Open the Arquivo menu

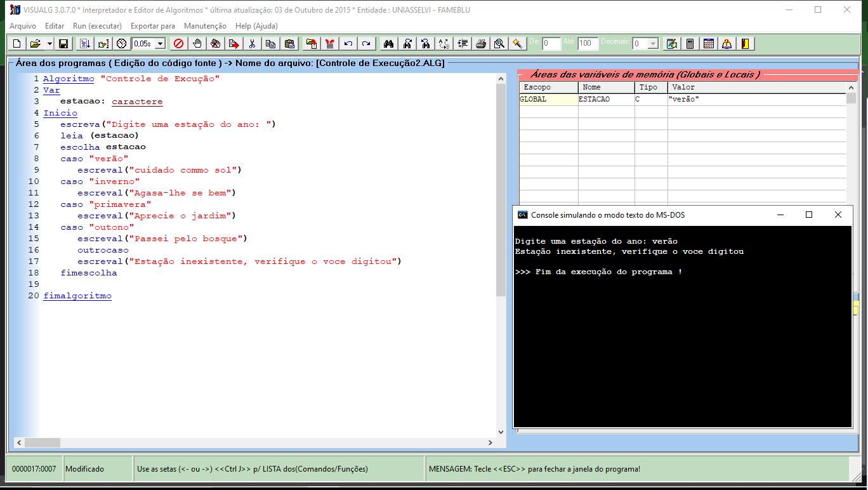click(x=23, y=26)
